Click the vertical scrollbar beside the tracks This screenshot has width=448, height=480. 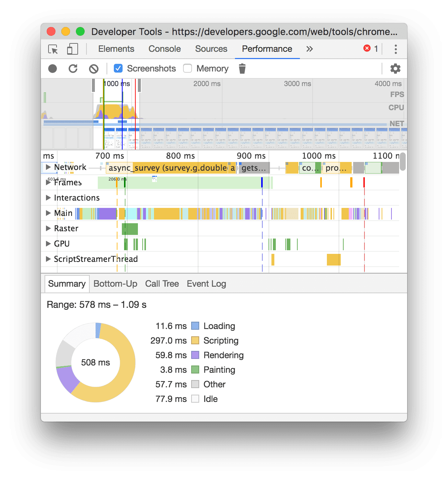tap(403, 162)
